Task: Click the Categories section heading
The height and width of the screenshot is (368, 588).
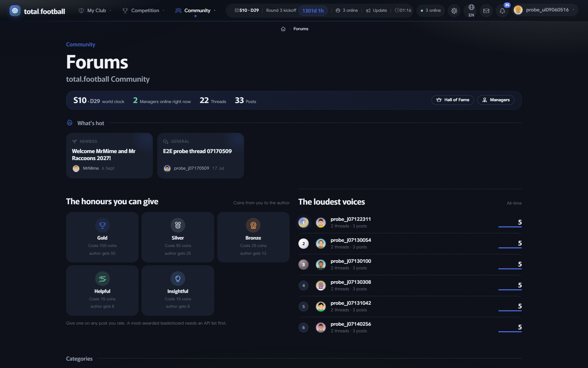Action: [79, 359]
